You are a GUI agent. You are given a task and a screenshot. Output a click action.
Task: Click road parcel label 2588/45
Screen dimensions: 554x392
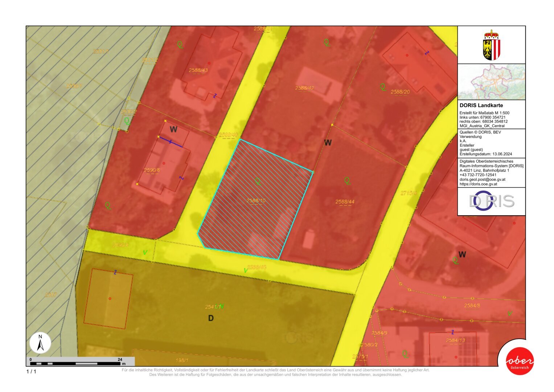pyautogui.click(x=257, y=267)
